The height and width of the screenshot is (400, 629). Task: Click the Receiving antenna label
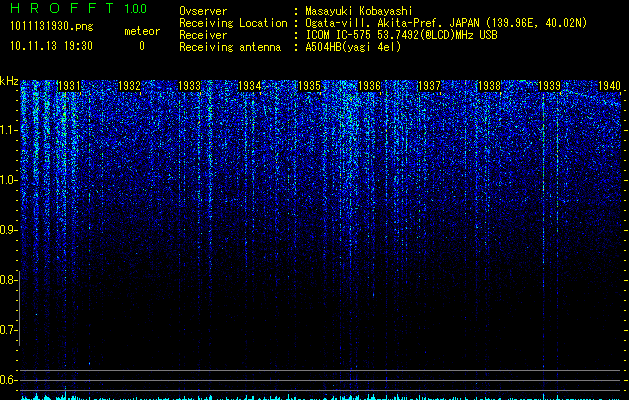pyautogui.click(x=230, y=47)
